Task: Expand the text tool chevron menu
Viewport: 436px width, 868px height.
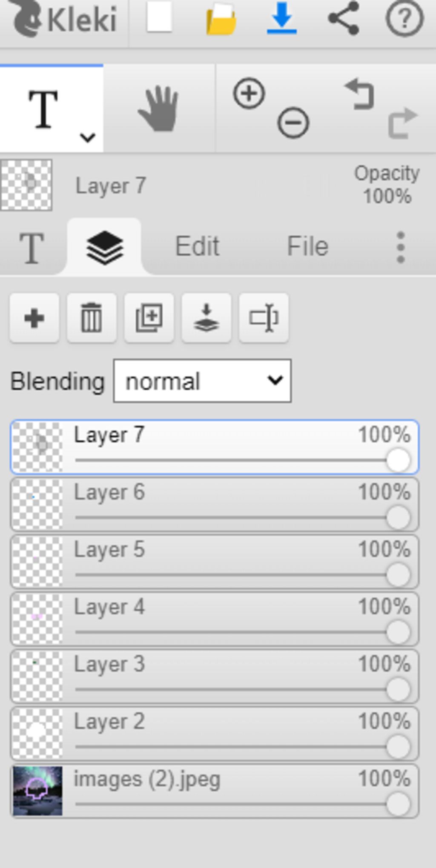Action: pos(88,137)
